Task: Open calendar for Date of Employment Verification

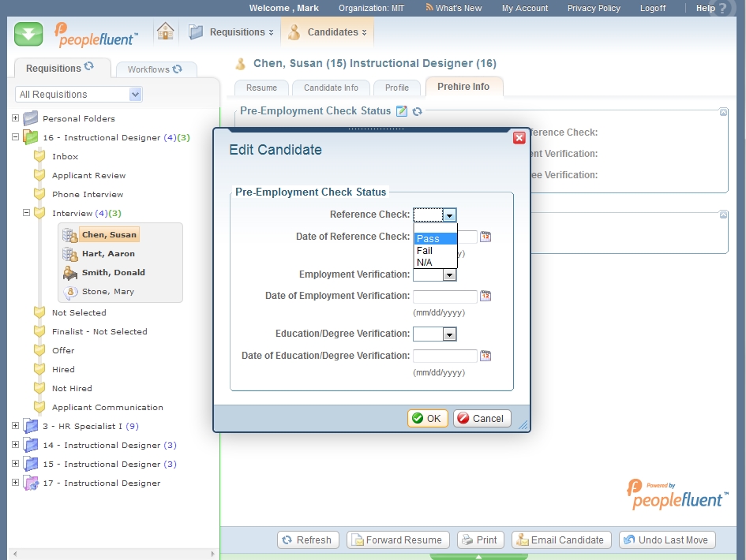Action: coord(485,297)
